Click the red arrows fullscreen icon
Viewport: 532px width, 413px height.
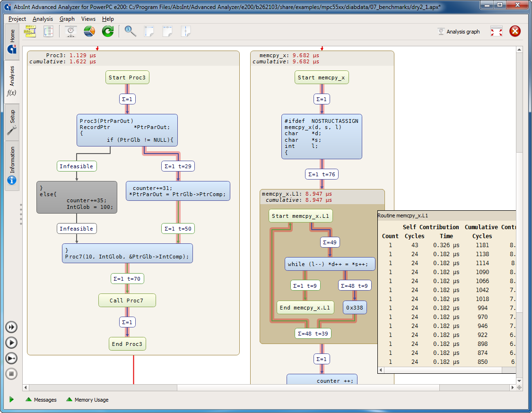[x=496, y=32]
